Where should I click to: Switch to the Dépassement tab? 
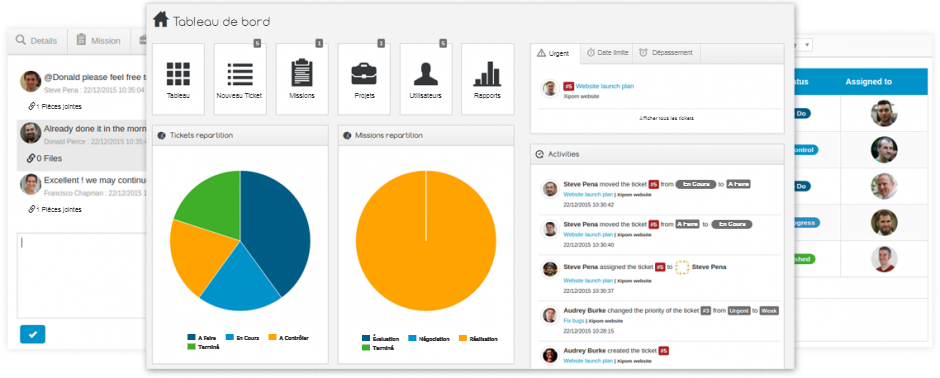coord(666,53)
